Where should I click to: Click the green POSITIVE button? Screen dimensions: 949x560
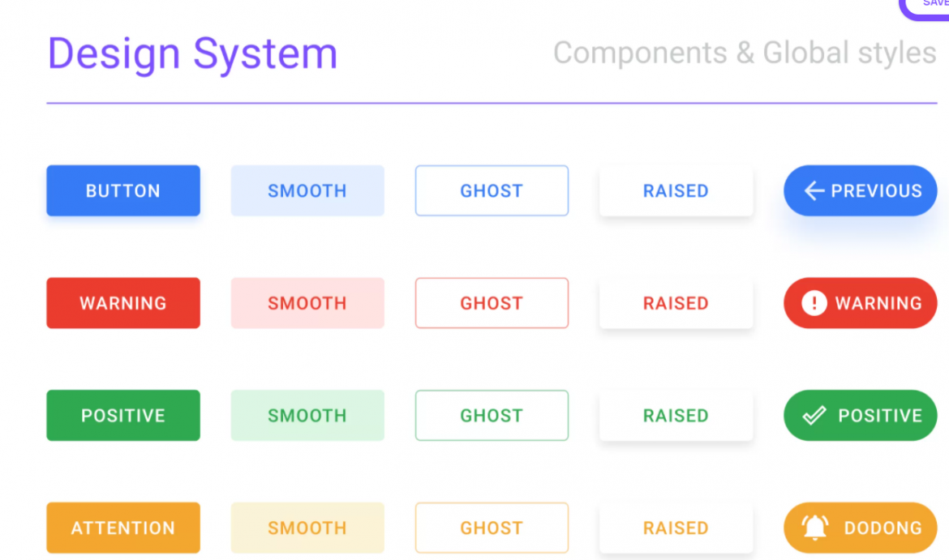[122, 415]
